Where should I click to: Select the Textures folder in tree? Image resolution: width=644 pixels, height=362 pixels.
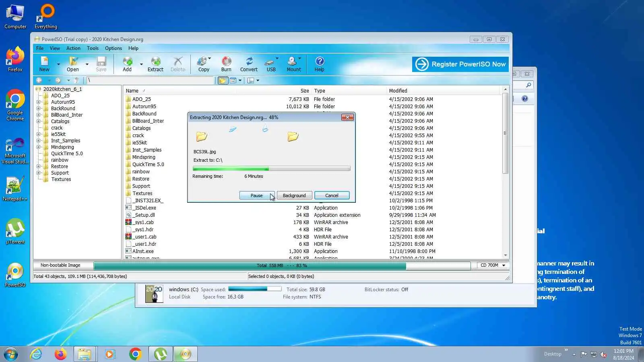[x=61, y=179]
